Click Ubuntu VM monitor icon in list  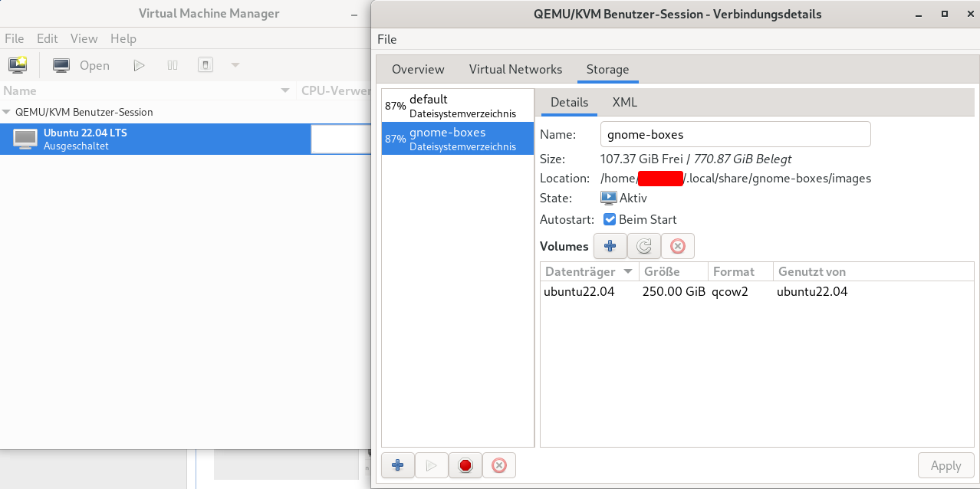tap(25, 139)
